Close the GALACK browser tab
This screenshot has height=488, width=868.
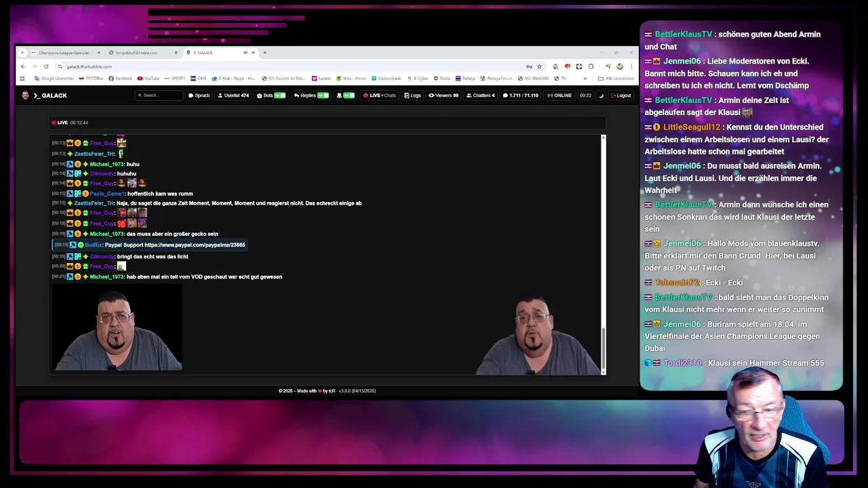(254, 53)
